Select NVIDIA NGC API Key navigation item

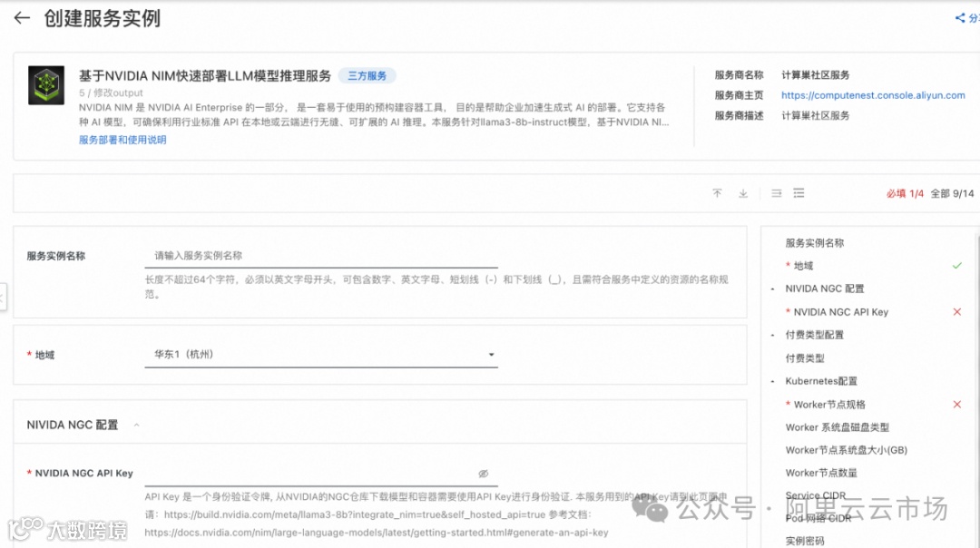point(840,312)
